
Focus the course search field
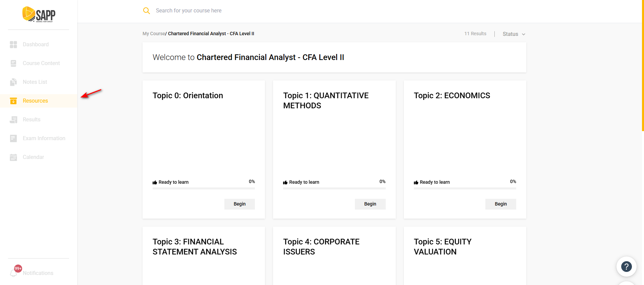(x=235, y=11)
